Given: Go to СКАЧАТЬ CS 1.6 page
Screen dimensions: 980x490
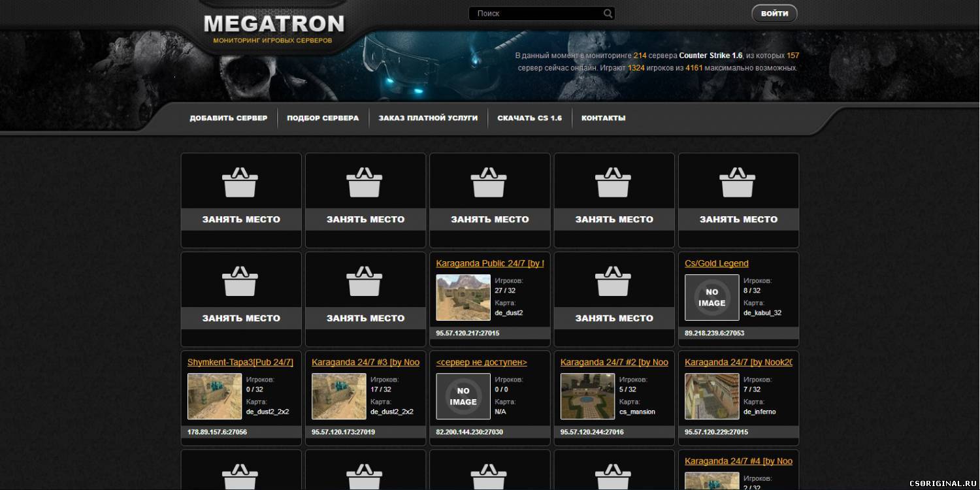Looking at the screenshot, I should 529,118.
